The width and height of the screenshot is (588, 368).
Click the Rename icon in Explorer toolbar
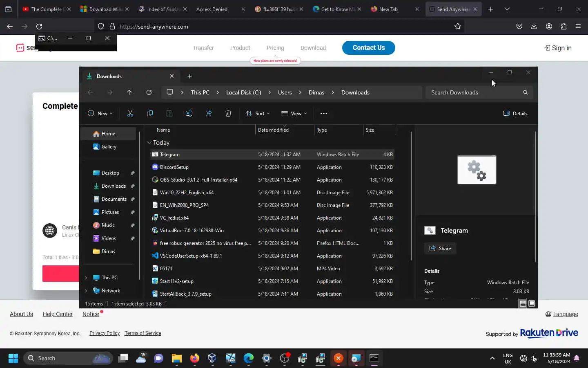[189, 113]
